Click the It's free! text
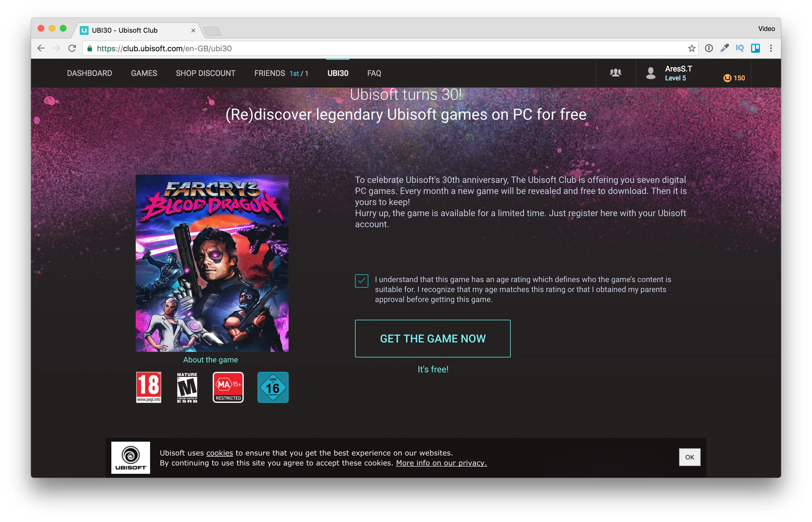This screenshot has width=812, height=522. point(433,369)
